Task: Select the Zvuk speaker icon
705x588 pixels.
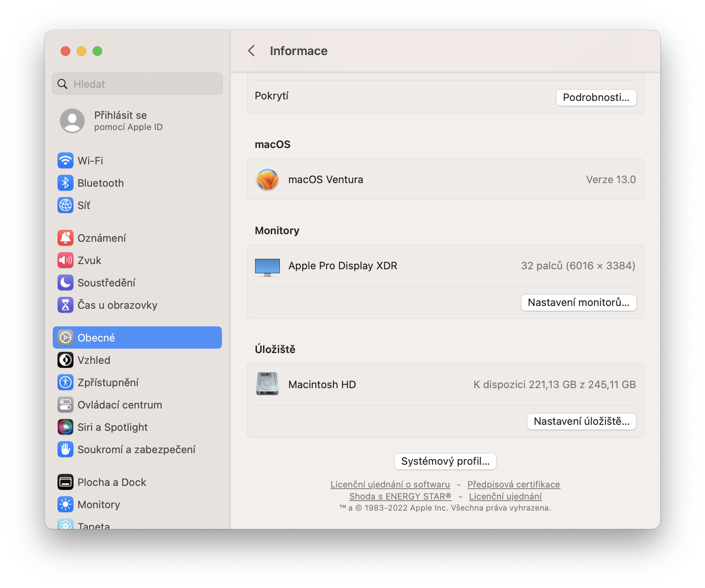Action: point(65,260)
